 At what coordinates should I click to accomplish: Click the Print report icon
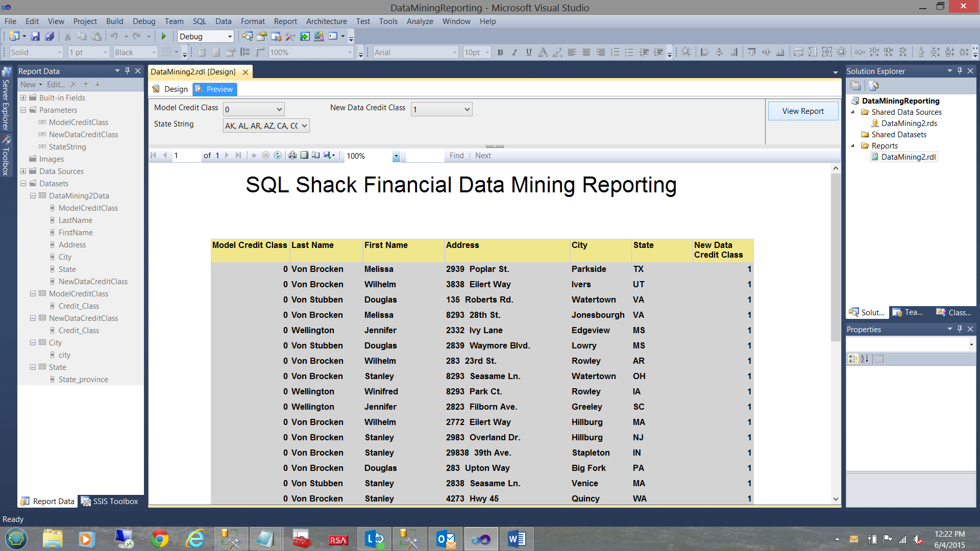292,156
